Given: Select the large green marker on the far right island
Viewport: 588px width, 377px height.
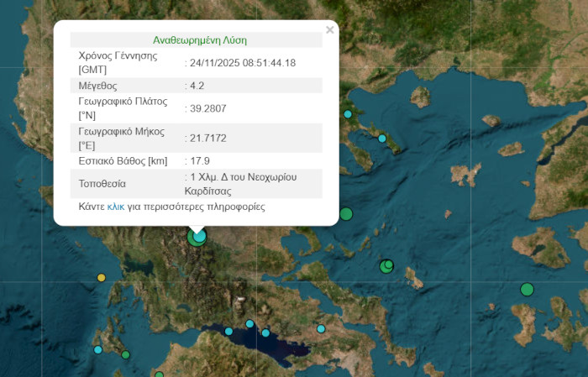Looking at the screenshot, I should coord(527,290).
